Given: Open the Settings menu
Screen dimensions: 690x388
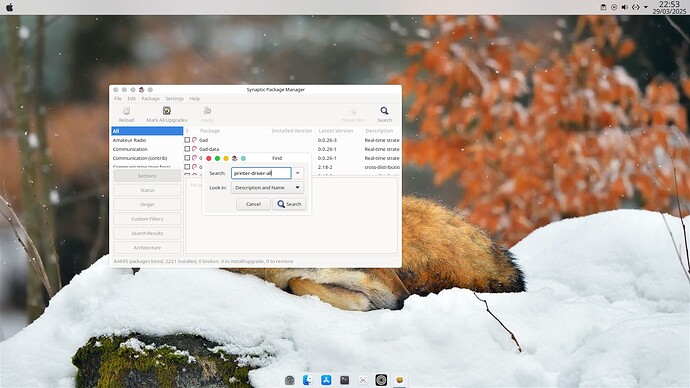Looking at the screenshot, I should coord(174,99).
